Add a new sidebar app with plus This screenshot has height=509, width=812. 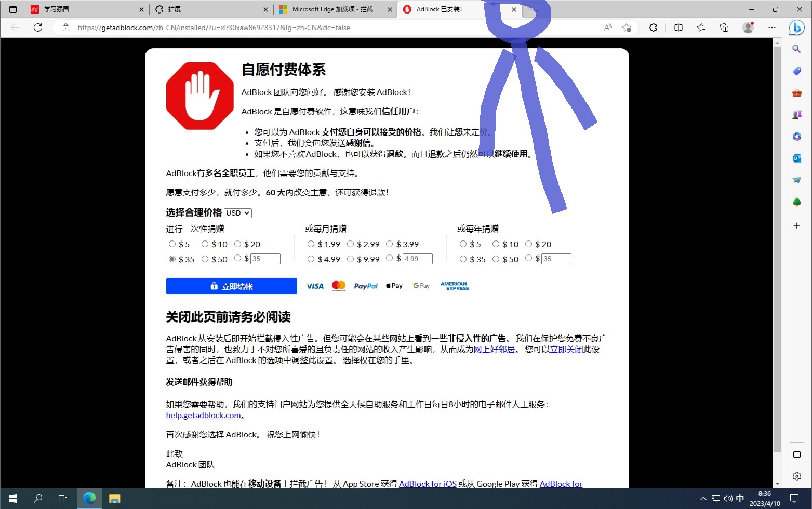[796, 226]
